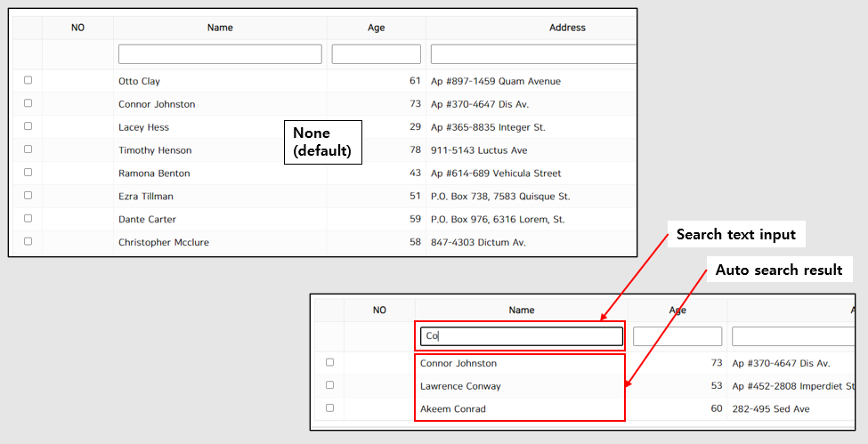Select the name "Otto Clay"
The image size is (868, 444).
click(x=139, y=81)
